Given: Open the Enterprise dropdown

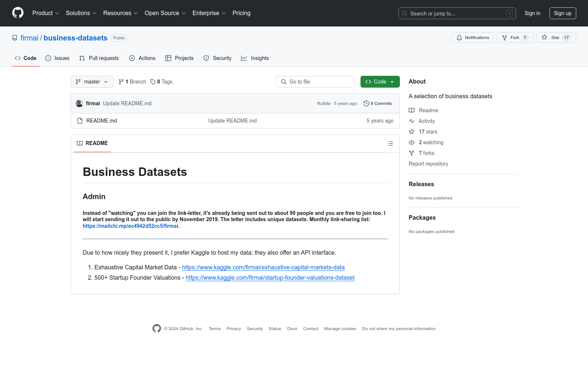Looking at the screenshot, I should 209,13.
